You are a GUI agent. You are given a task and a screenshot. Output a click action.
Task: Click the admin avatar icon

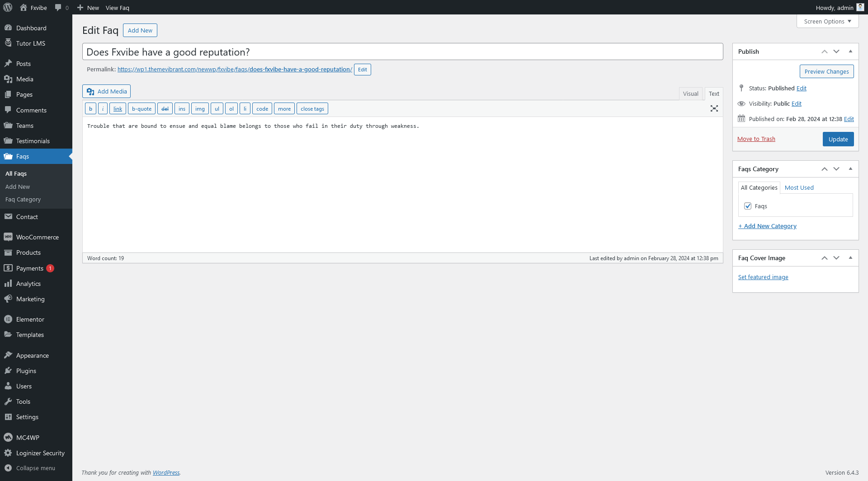coord(860,7)
